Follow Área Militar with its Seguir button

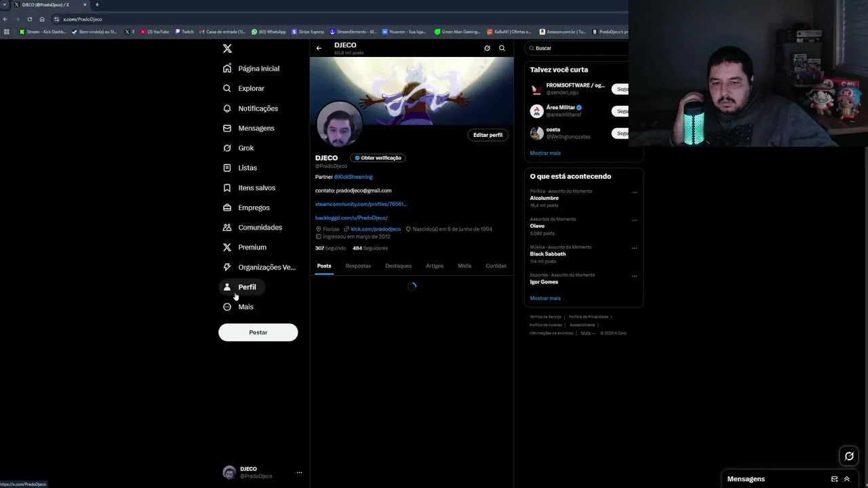[x=620, y=111]
